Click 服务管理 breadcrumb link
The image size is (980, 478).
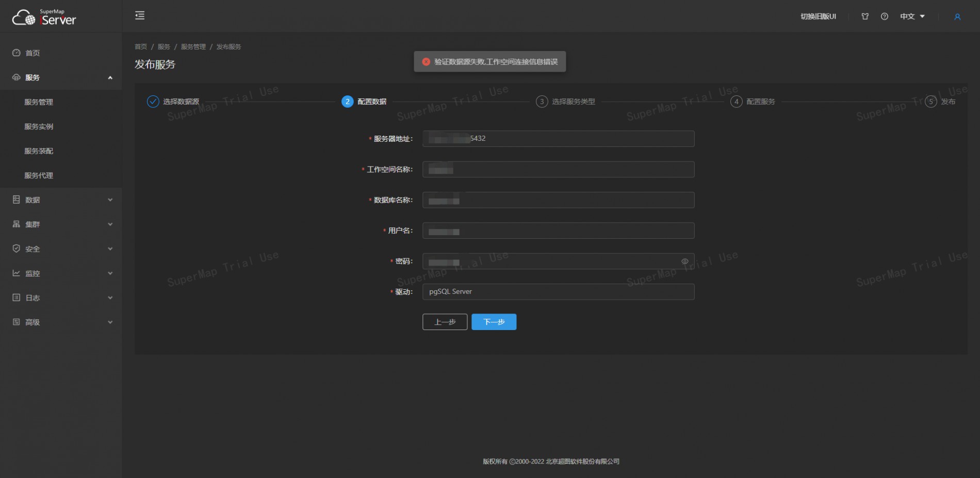coord(193,47)
